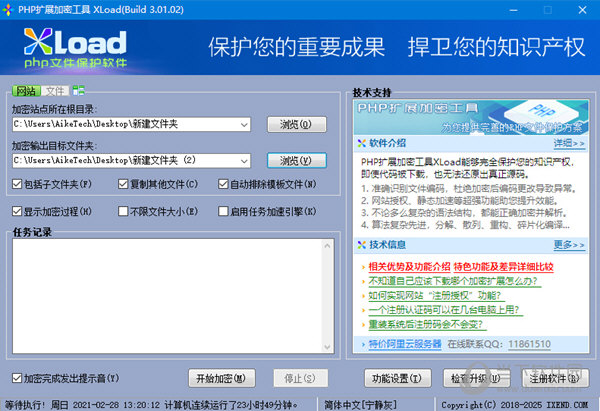The height and width of the screenshot is (411, 600).
Task: Click the 简体中文[宁静灰] status bar entry
Action: 361,404
